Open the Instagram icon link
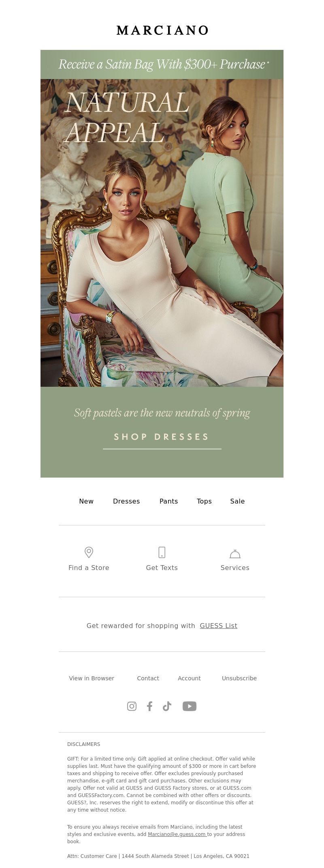Screen dimensions: 324x868 point(132,706)
